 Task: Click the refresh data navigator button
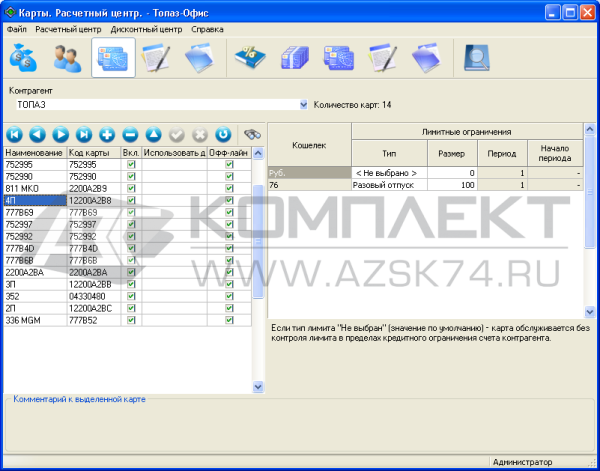223,134
